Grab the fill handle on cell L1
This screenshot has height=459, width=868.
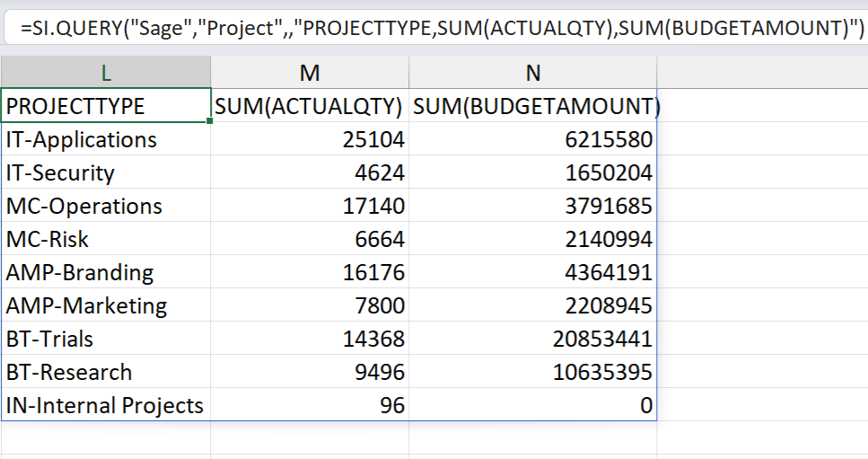210,120
